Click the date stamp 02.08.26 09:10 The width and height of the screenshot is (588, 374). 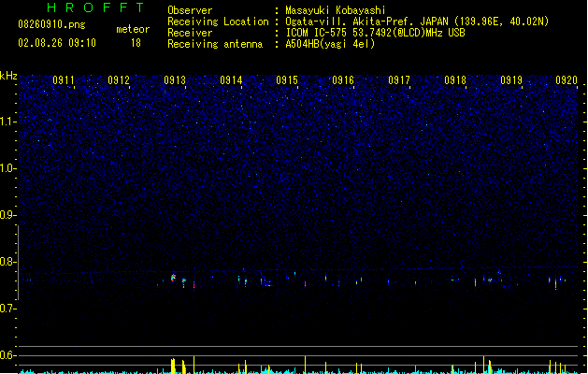coord(57,43)
